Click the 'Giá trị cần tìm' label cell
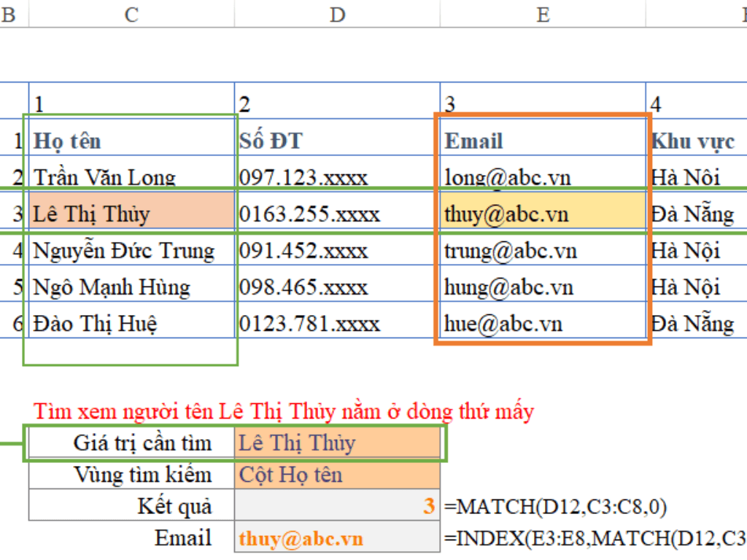This screenshot has height=560, width=747. coord(131,443)
